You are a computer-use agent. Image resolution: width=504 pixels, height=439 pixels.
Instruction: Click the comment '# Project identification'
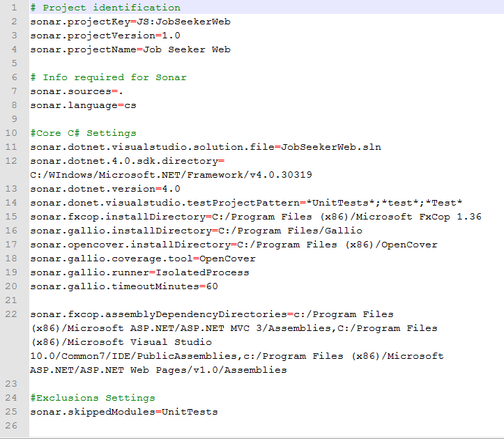point(105,8)
